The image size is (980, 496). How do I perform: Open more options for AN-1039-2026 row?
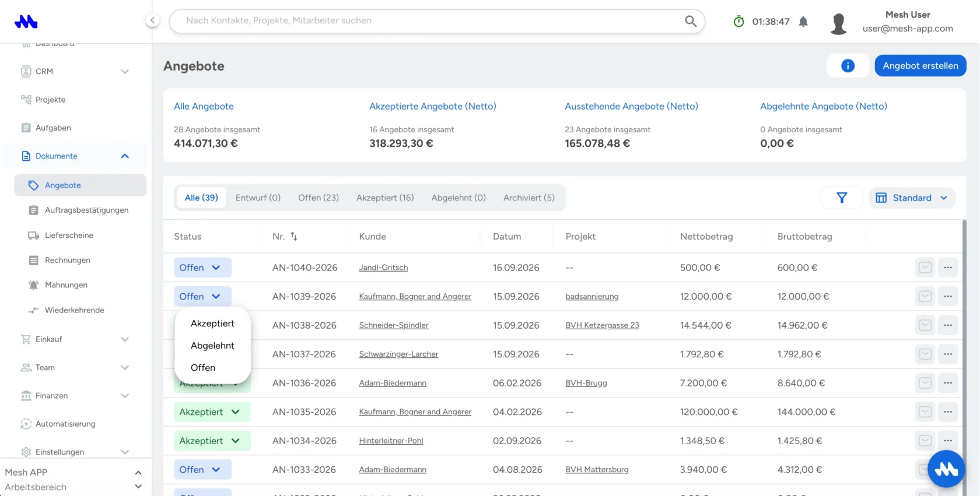coord(948,296)
